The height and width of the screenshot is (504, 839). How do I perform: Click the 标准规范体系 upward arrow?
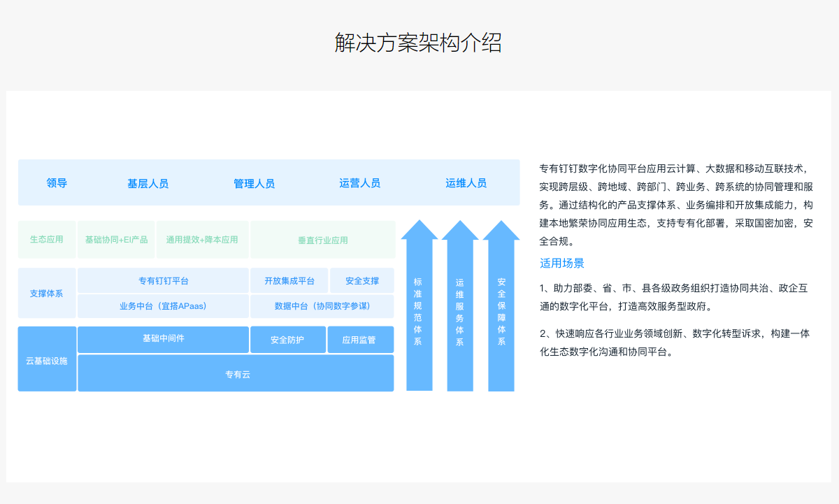point(418,311)
